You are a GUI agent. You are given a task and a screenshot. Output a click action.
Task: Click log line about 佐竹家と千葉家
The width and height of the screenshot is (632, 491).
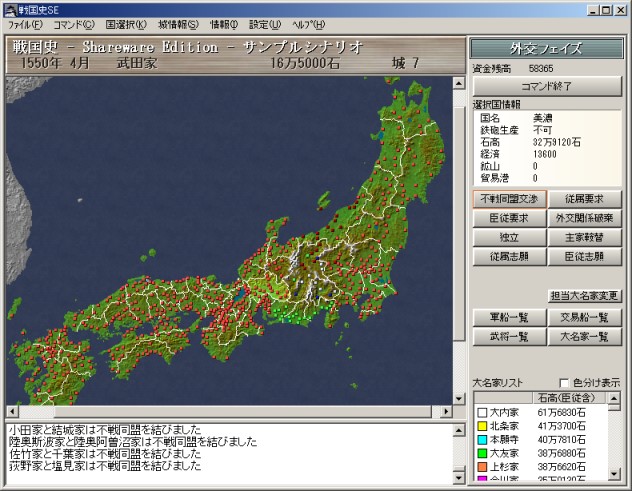click(104, 454)
